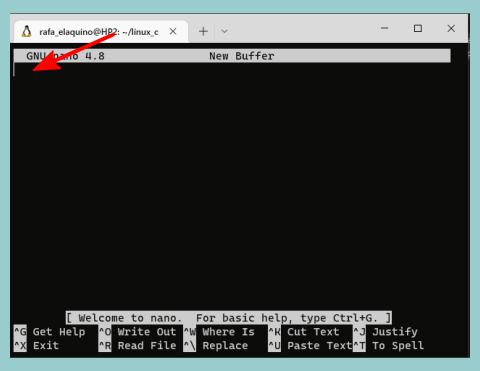Click the ^W Where Is shortcut
Viewport: 480px width, 371px height.
click(x=219, y=332)
